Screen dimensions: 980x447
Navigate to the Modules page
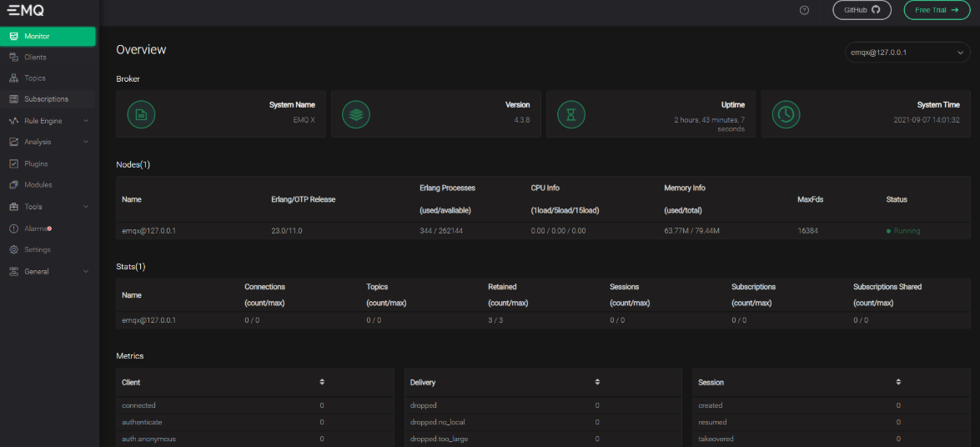(48, 185)
